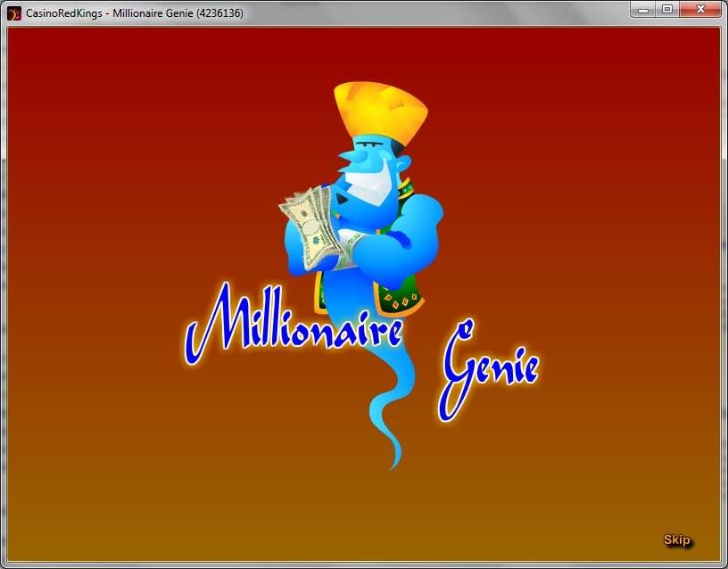Close the Millionaire Genie window
Image resolution: width=728 pixels, height=569 pixels.
[x=700, y=10]
